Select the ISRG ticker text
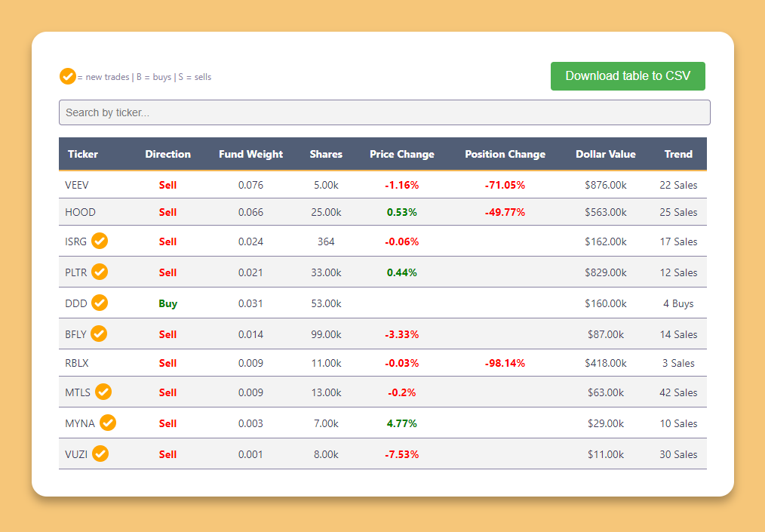Screen dimensions: 765x532 [75, 241]
